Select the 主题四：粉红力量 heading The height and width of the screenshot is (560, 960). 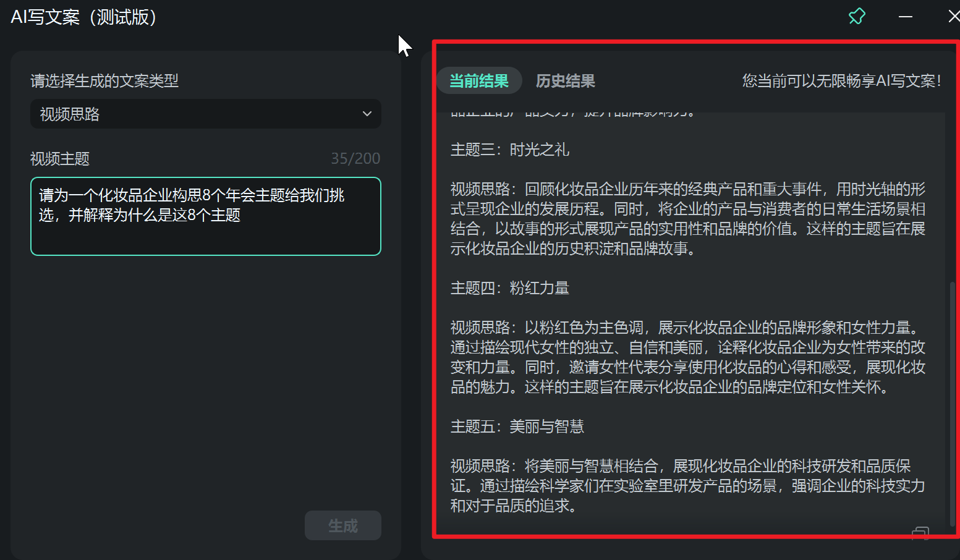tap(509, 288)
